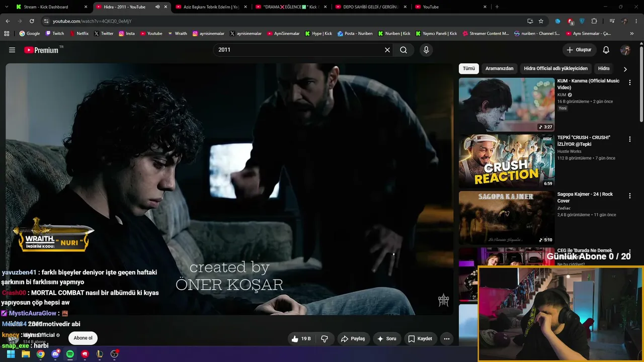Dislike this video
This screenshot has height=362, width=644.
325,339
